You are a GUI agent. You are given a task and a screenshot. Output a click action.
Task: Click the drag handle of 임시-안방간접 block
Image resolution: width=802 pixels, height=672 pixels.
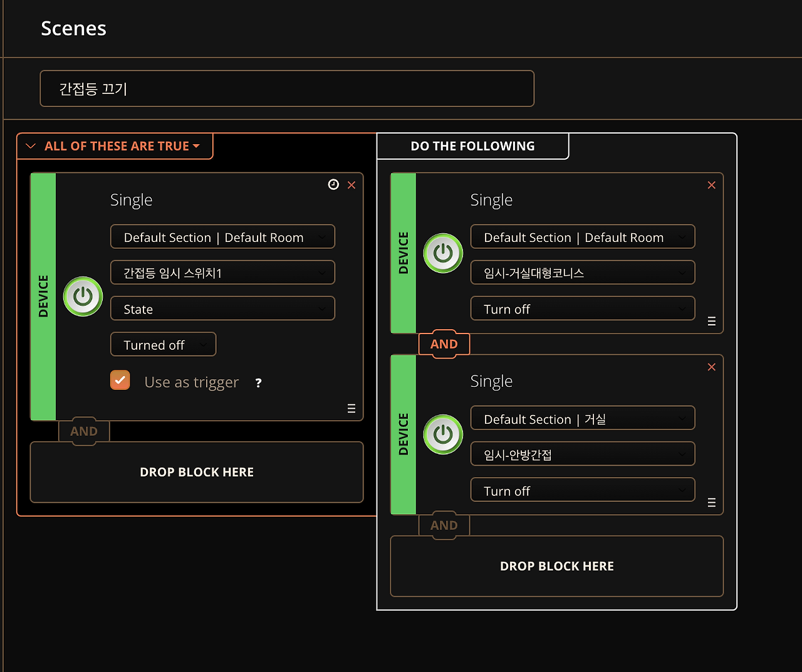tap(711, 502)
